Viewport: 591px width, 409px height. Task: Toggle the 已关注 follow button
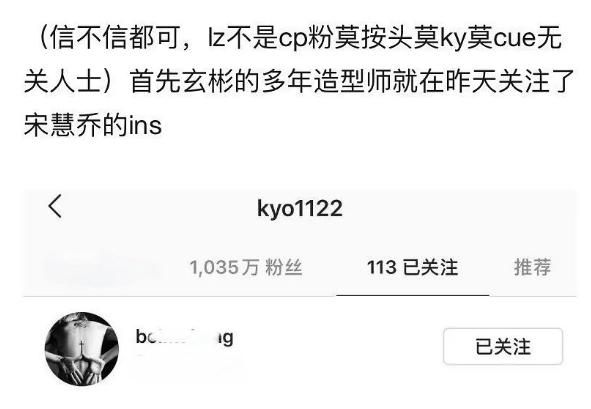point(503,346)
